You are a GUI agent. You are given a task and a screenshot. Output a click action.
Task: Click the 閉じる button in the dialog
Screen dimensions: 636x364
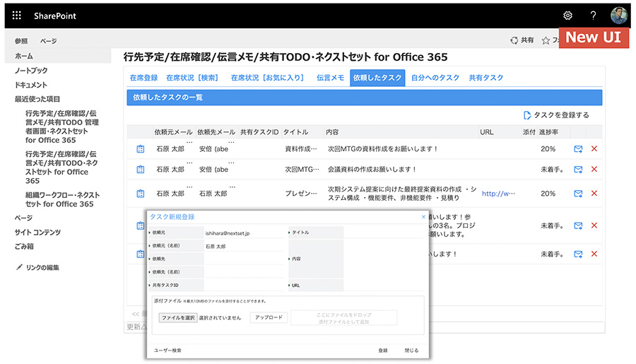(411, 350)
